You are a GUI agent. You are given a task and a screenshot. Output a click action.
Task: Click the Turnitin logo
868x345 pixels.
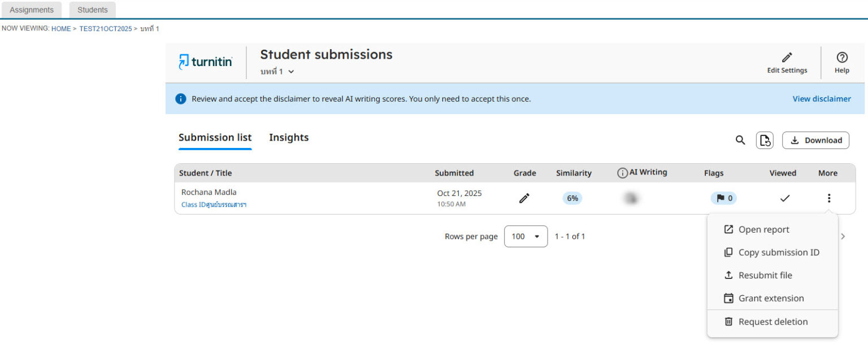[x=205, y=61]
